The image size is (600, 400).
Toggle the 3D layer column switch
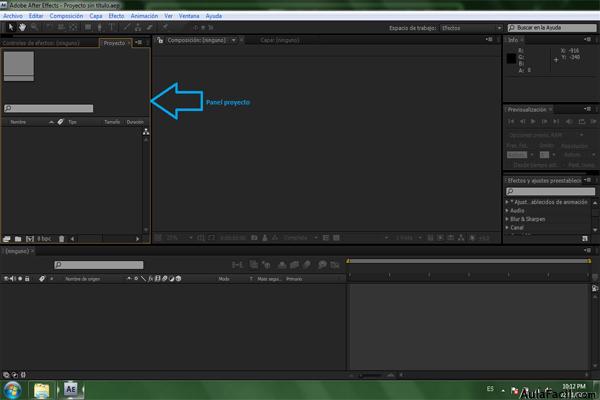tap(178, 279)
